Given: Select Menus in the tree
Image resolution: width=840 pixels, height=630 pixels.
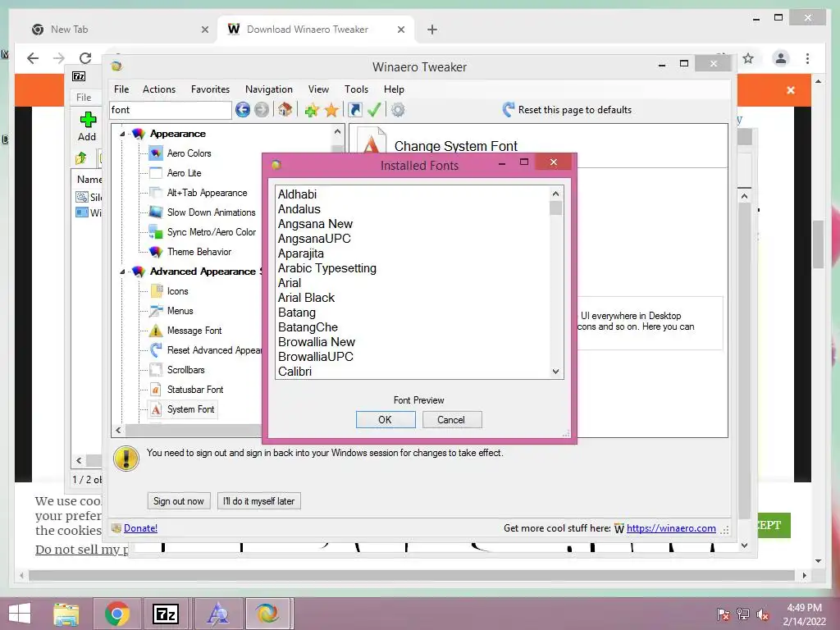Looking at the screenshot, I should pyautogui.click(x=180, y=311).
